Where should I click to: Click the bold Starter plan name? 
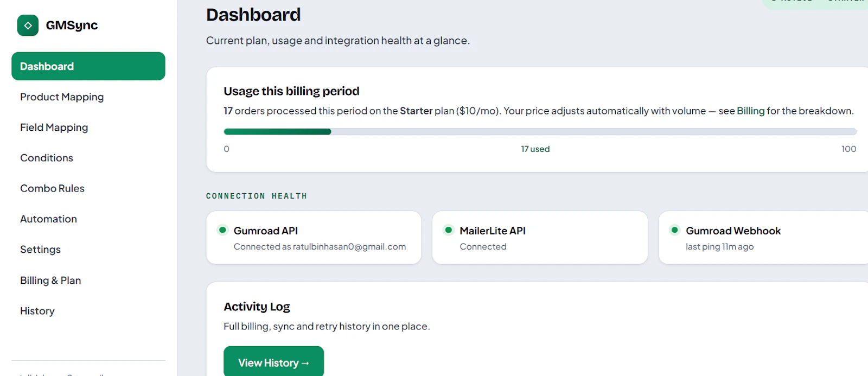416,111
